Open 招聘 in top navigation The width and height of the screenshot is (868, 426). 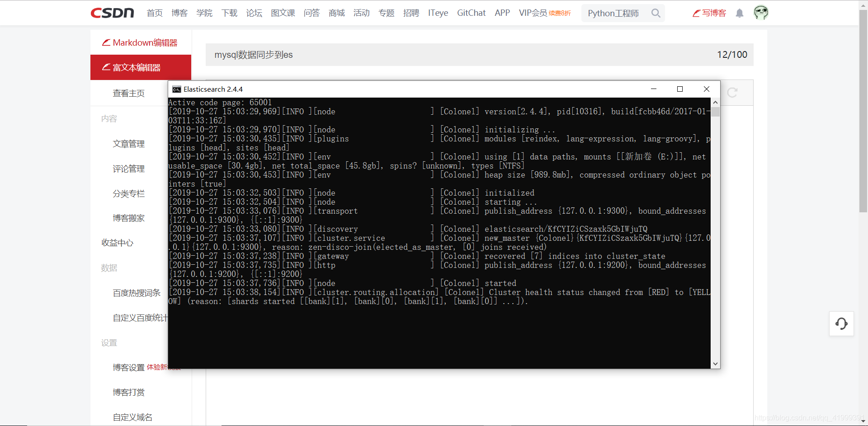tap(411, 13)
